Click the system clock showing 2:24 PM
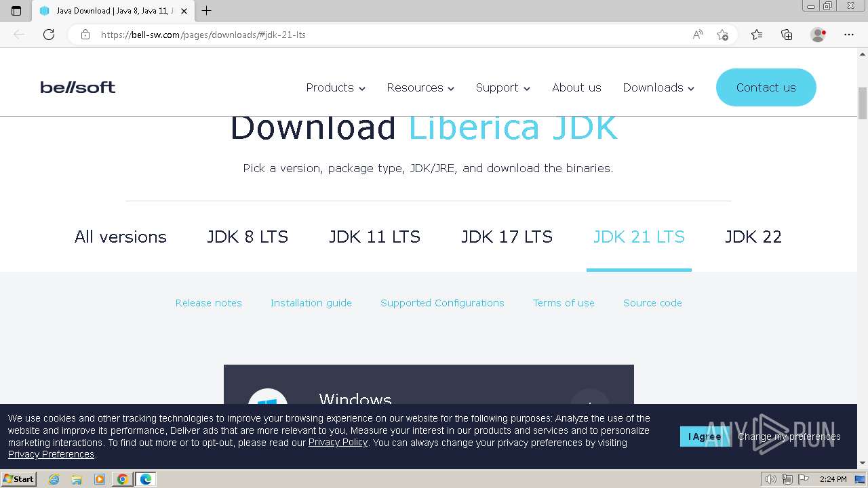The width and height of the screenshot is (868, 488). coord(833,479)
